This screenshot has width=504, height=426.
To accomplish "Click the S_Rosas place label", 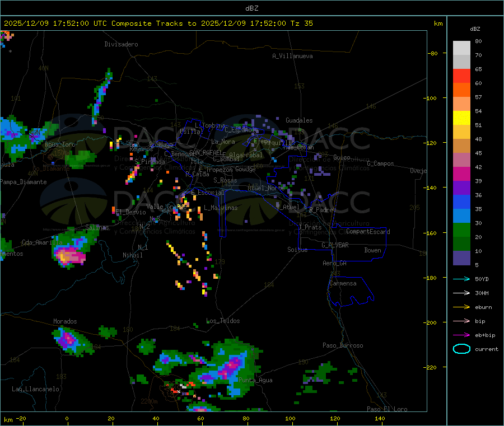I will pos(225,180).
